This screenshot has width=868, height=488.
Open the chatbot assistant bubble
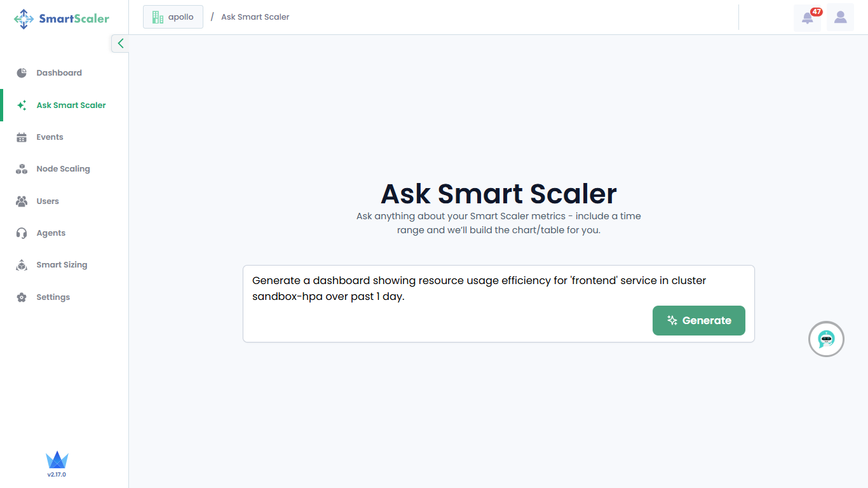[826, 339]
